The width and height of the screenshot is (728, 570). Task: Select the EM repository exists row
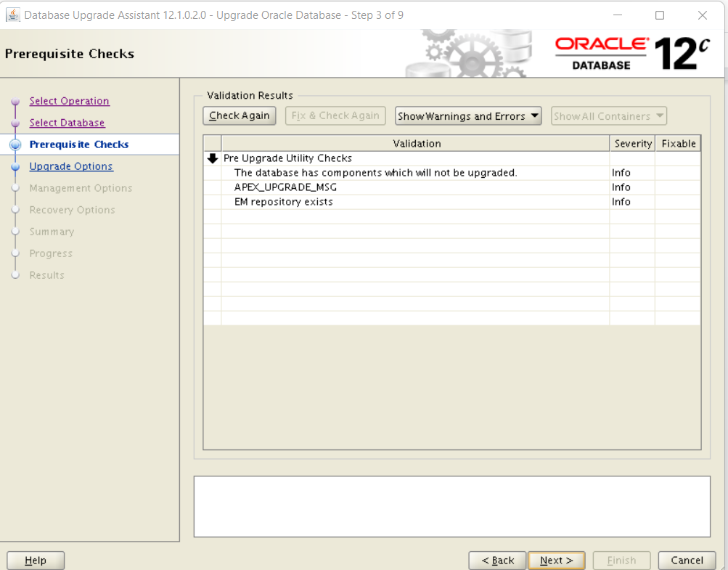[x=452, y=202]
